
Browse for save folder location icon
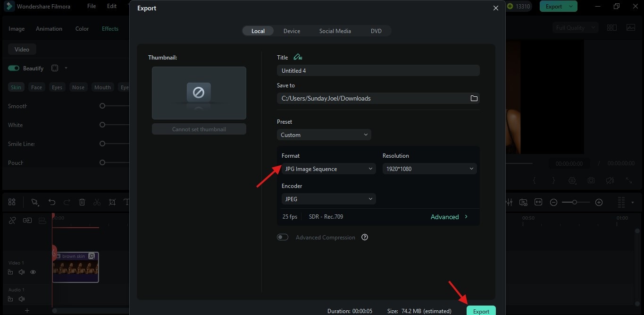(474, 98)
